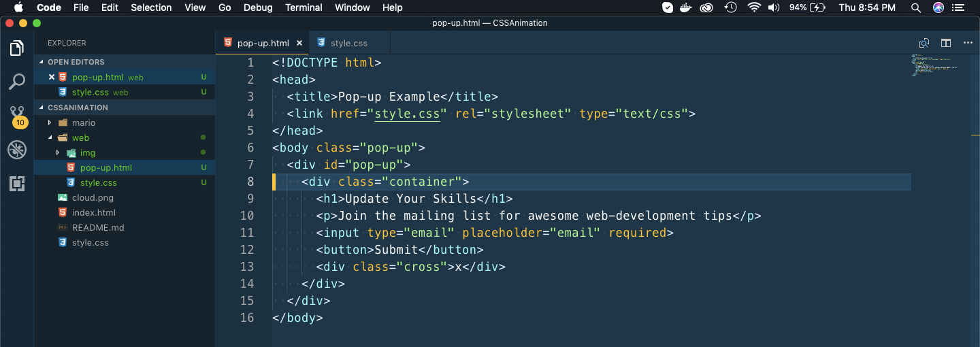Open README.md in the explorer

125,228
